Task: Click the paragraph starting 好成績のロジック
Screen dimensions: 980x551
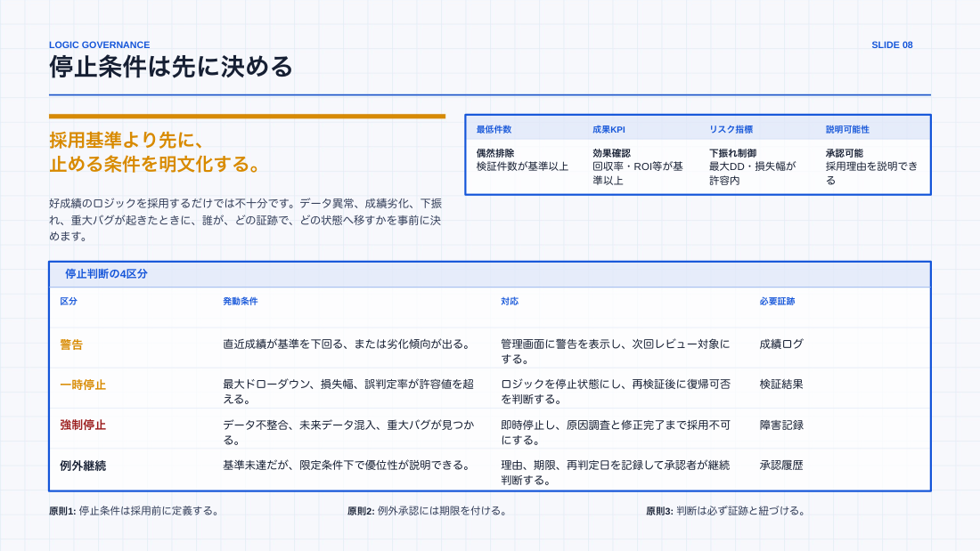Action: (x=246, y=220)
